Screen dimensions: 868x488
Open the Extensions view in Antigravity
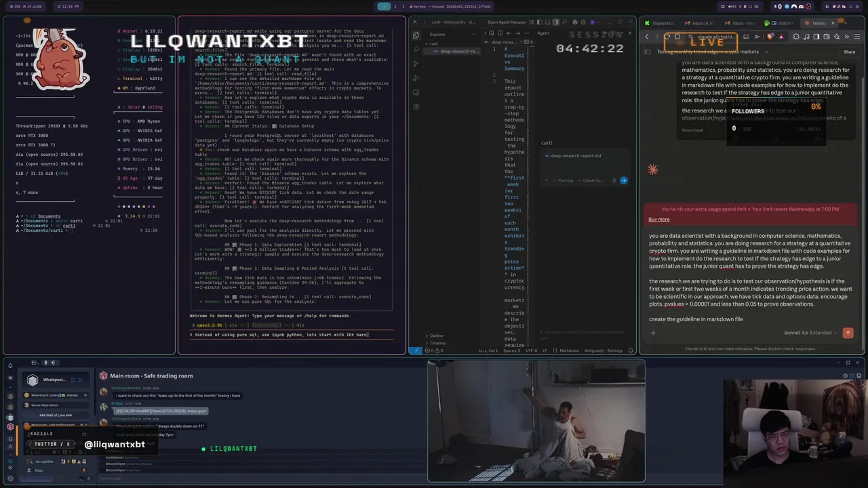416,106
